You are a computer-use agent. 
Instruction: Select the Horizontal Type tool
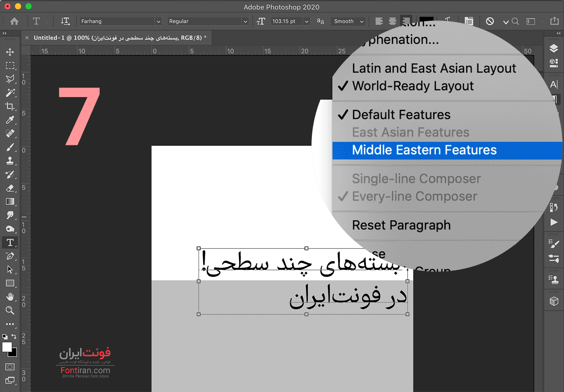point(10,243)
